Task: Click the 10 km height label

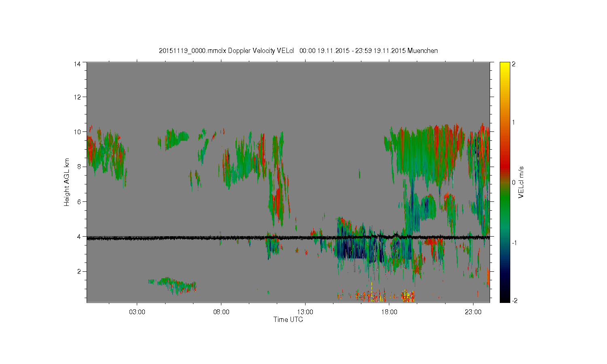Action: tap(77, 132)
